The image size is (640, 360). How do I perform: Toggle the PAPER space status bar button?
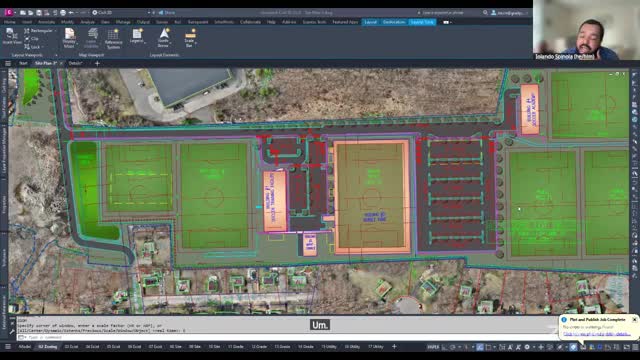[433, 347]
